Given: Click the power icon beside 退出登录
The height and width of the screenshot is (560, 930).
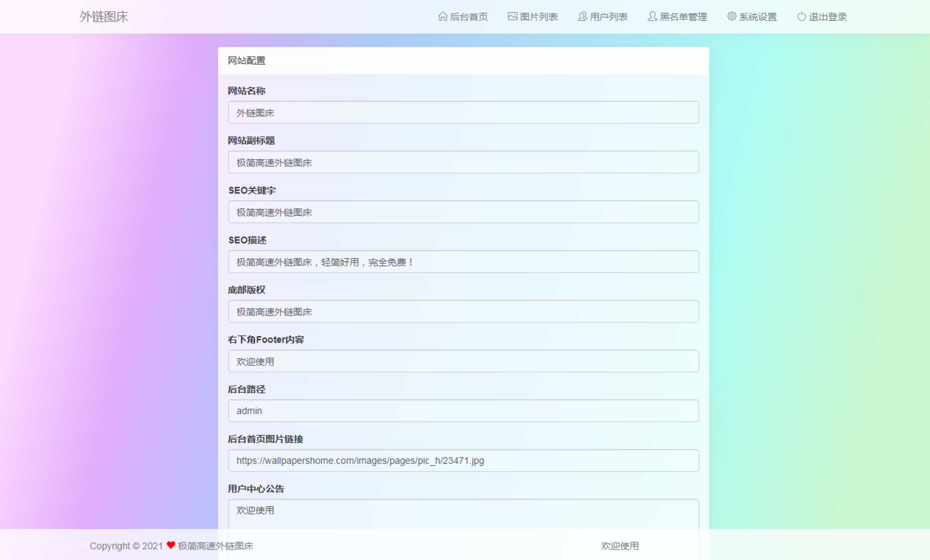Looking at the screenshot, I should (x=801, y=16).
